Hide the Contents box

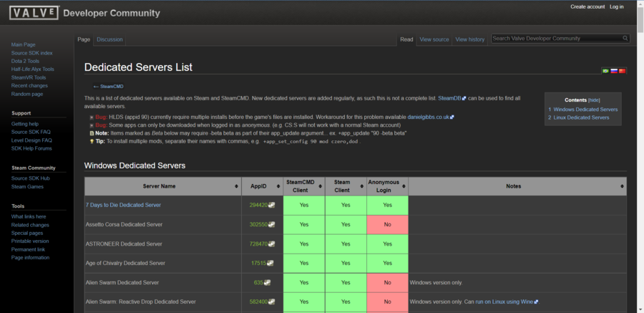pos(594,100)
